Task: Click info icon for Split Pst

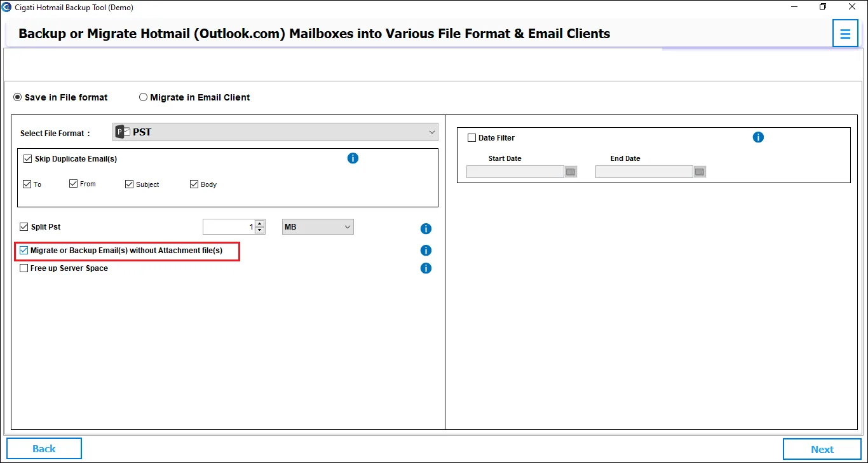Action: (x=426, y=229)
